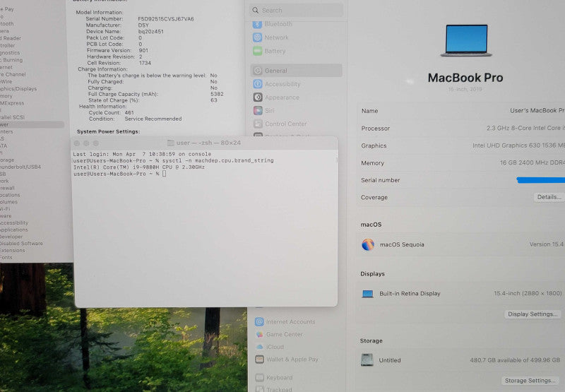
Task: Click macOS Version 15.4 text
Action: (546, 244)
